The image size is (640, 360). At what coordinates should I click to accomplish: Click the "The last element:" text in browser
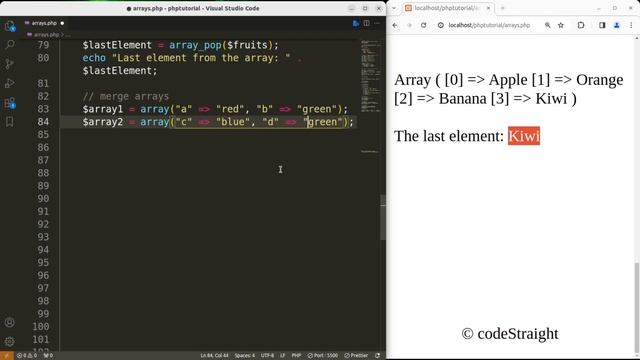pos(449,136)
